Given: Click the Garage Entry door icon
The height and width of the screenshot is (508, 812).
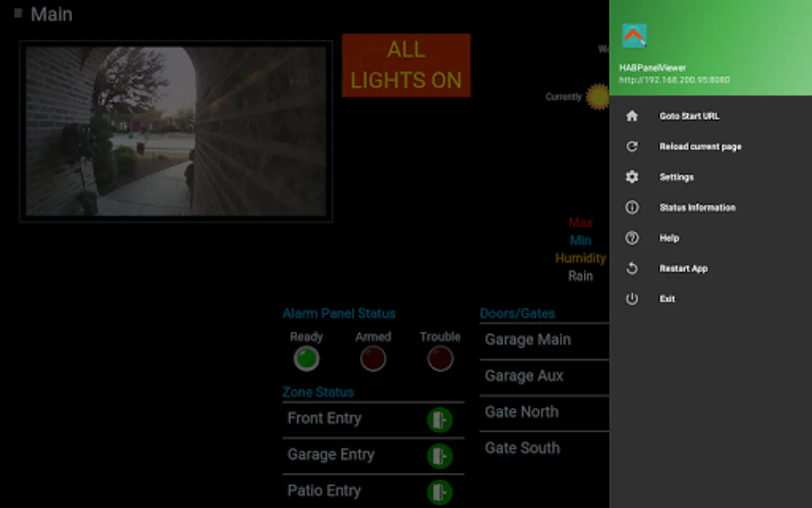Looking at the screenshot, I should [x=439, y=456].
